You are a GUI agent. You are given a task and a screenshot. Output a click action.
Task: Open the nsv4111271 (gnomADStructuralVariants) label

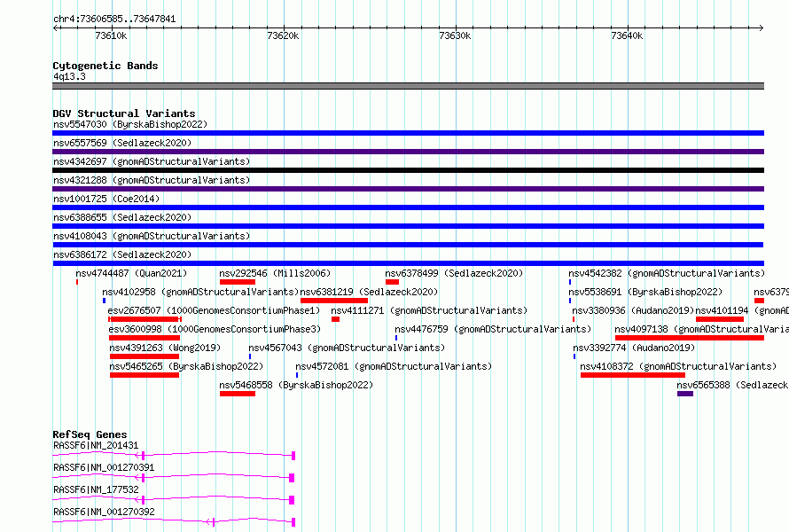point(429,310)
